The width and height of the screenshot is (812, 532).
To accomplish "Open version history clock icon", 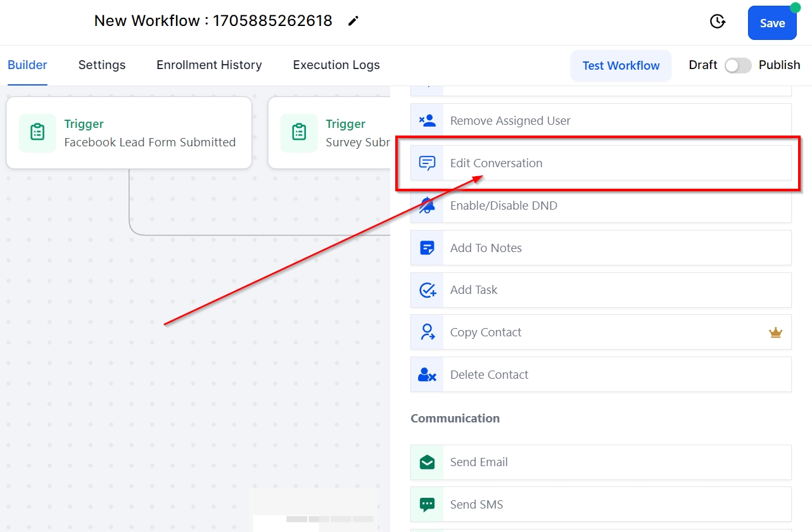I will (x=717, y=22).
